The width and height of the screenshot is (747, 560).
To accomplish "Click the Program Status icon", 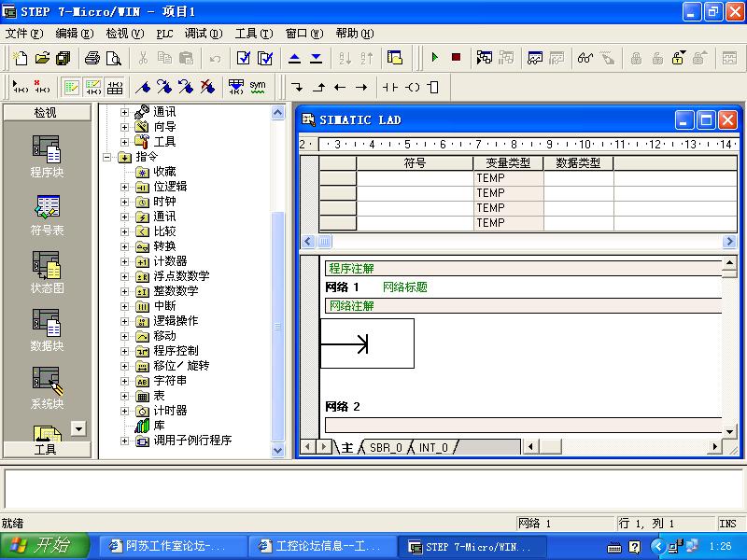I will pos(485,58).
